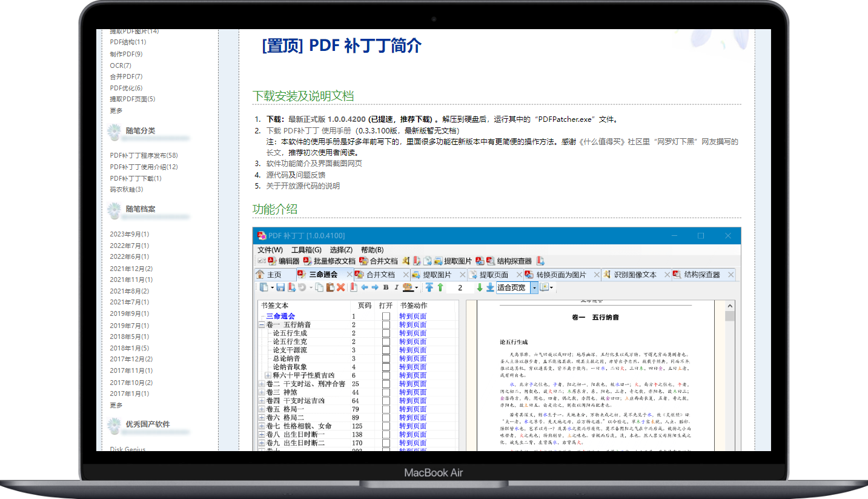Click the copy bookmark icon
Image resolution: width=868 pixels, height=499 pixels.
click(320, 287)
